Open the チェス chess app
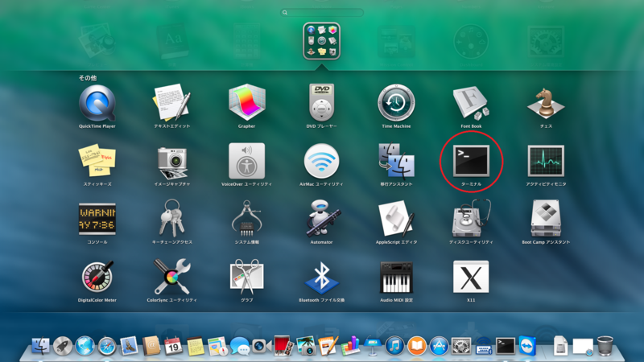The width and height of the screenshot is (644, 362). click(x=546, y=103)
